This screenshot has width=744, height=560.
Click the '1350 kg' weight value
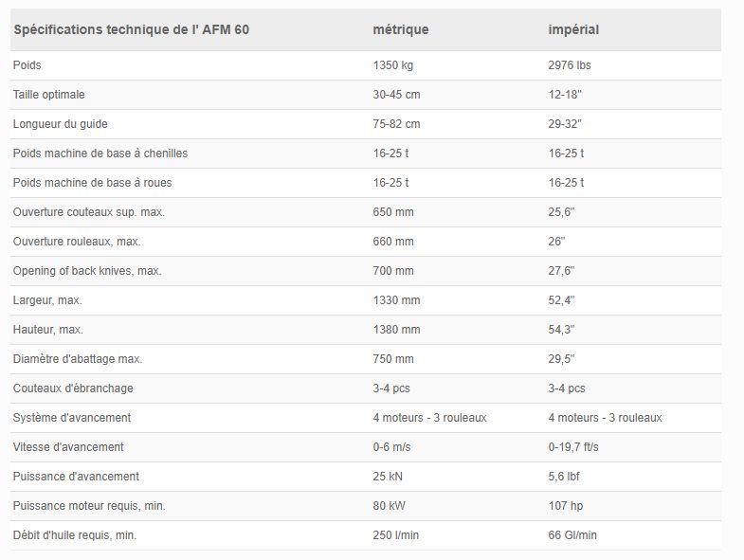(x=394, y=65)
